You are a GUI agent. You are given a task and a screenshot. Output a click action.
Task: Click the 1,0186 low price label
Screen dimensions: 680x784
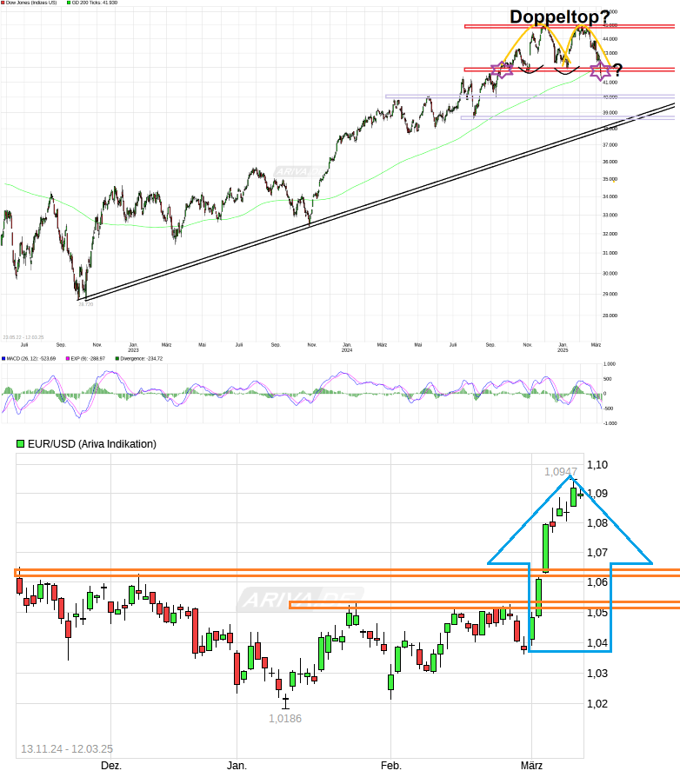point(284,719)
